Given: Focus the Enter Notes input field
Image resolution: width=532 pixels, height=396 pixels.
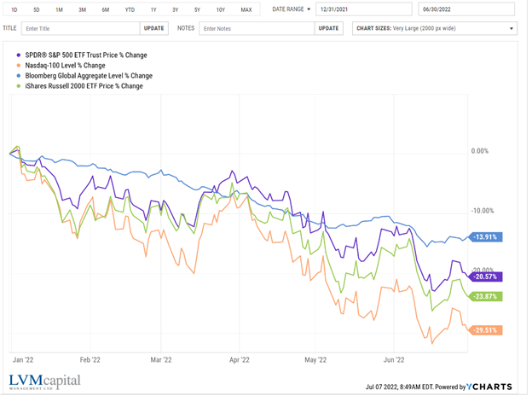Looking at the screenshot, I should click(x=257, y=28).
